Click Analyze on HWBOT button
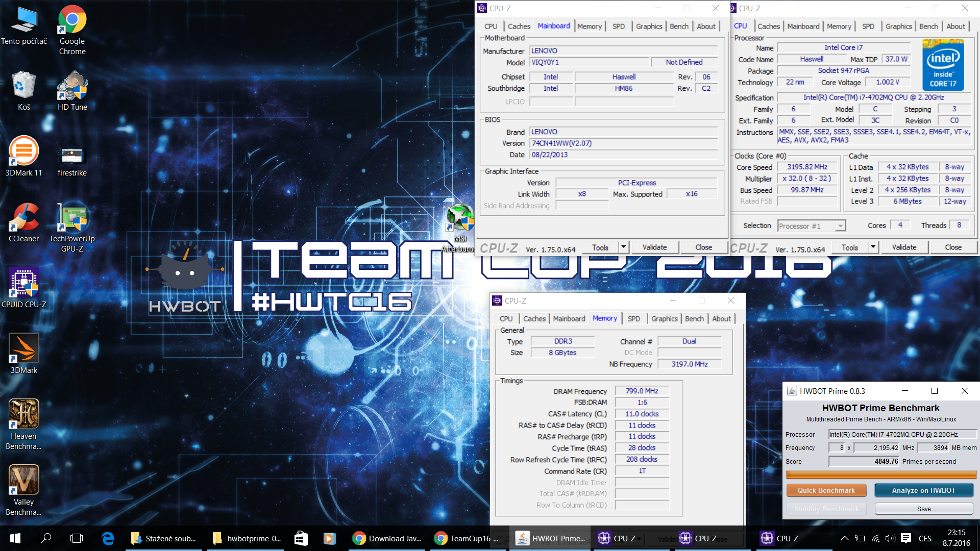 tap(923, 490)
